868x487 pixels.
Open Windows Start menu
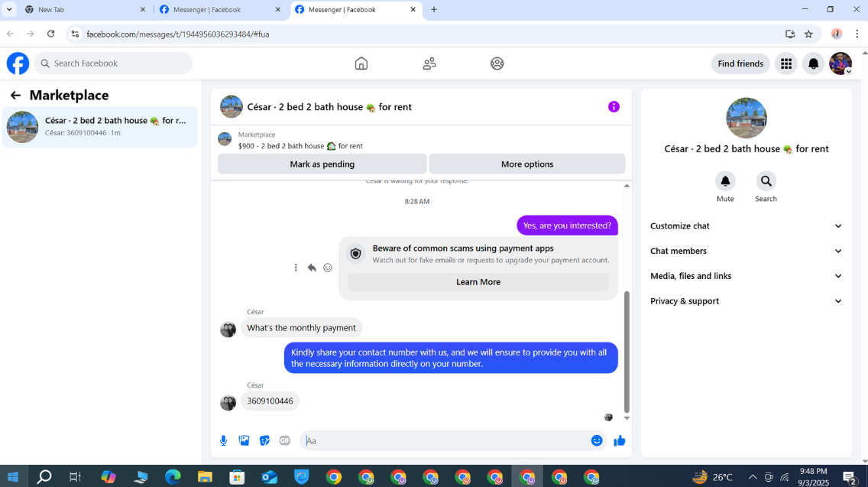[13, 477]
